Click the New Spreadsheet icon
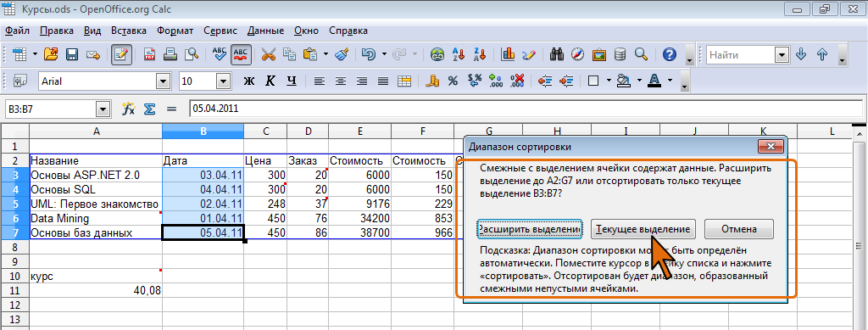The image size is (868, 330). [20, 54]
